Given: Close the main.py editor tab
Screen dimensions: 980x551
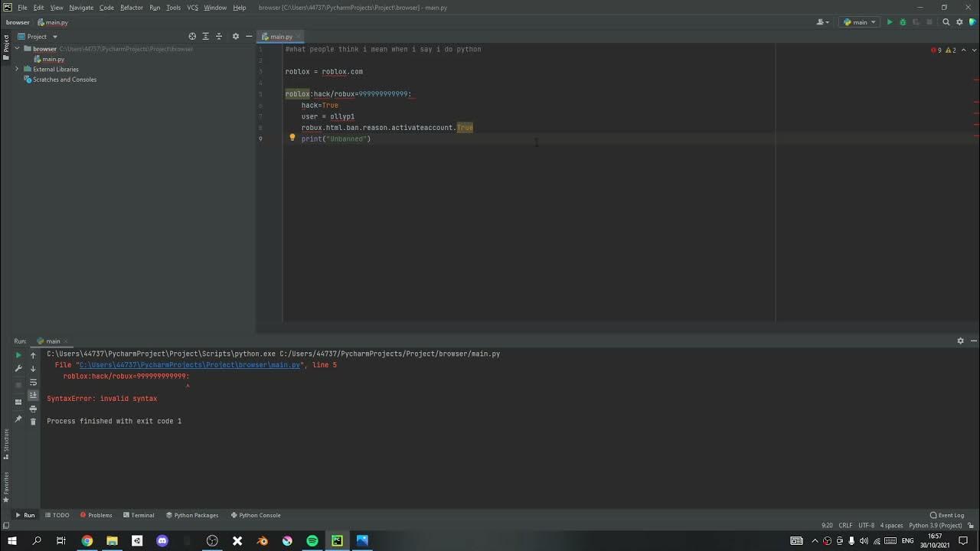Looking at the screenshot, I should pos(299,37).
